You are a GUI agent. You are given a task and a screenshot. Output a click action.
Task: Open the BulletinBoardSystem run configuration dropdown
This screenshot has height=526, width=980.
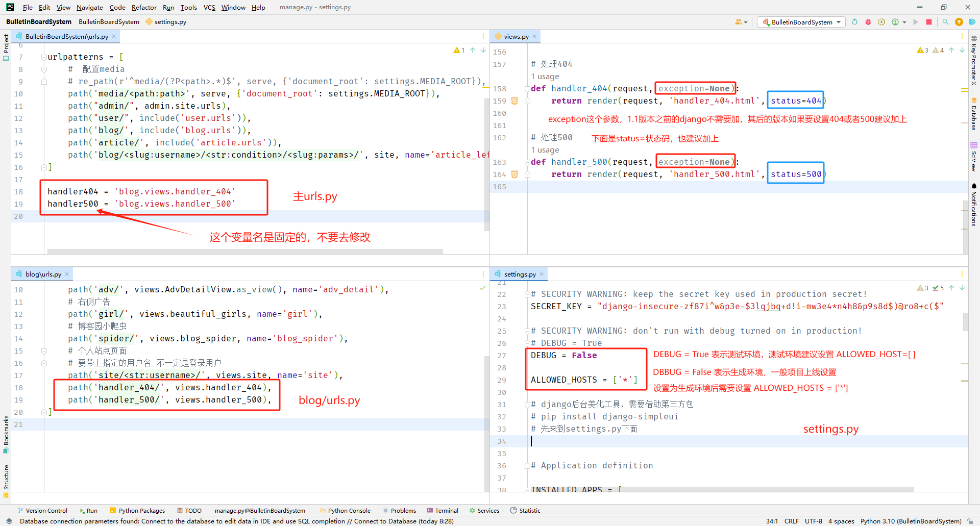click(801, 22)
